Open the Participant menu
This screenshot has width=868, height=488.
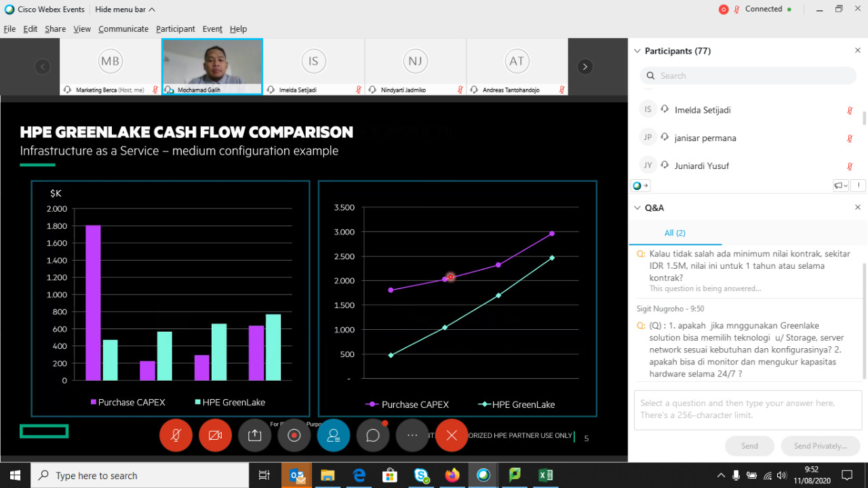[x=176, y=29]
